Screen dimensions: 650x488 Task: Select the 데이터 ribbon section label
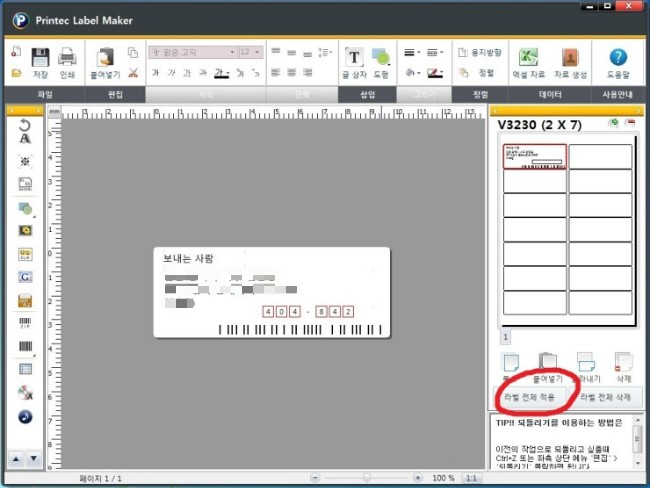[550, 95]
